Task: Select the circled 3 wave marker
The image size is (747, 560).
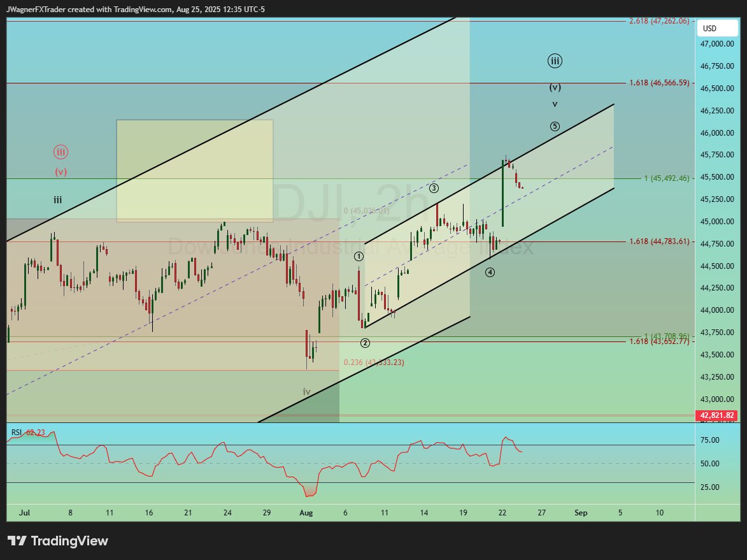Action: pyautogui.click(x=434, y=188)
